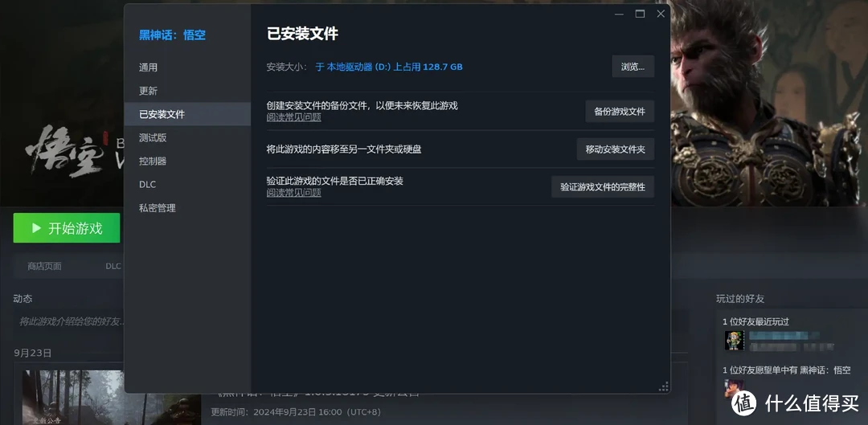Click the 黑神话：悟空 title in sidebar
The width and height of the screenshot is (868, 425).
point(172,35)
